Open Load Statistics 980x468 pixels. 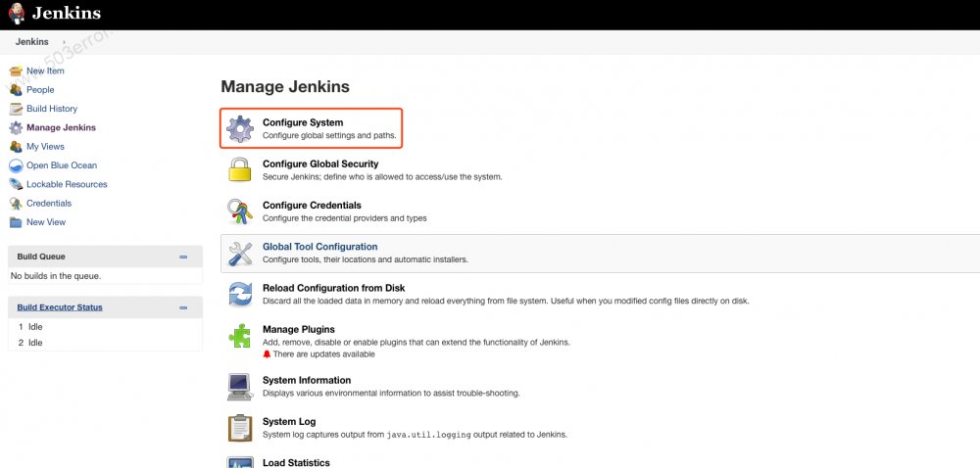pos(296,462)
